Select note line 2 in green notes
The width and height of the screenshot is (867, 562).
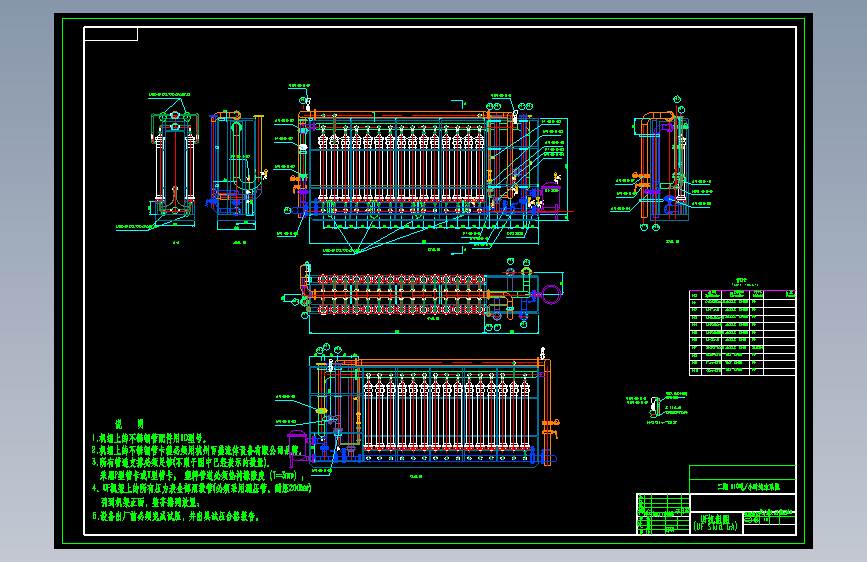[197, 450]
